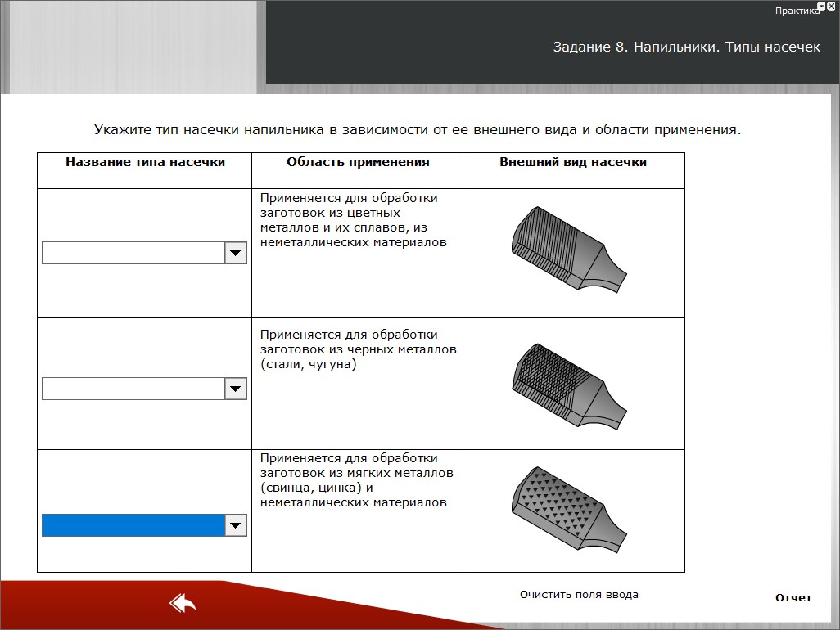Screen dimensions: 840x630
Task: Click the "Задание 8. Напильники" title
Action: (x=686, y=47)
